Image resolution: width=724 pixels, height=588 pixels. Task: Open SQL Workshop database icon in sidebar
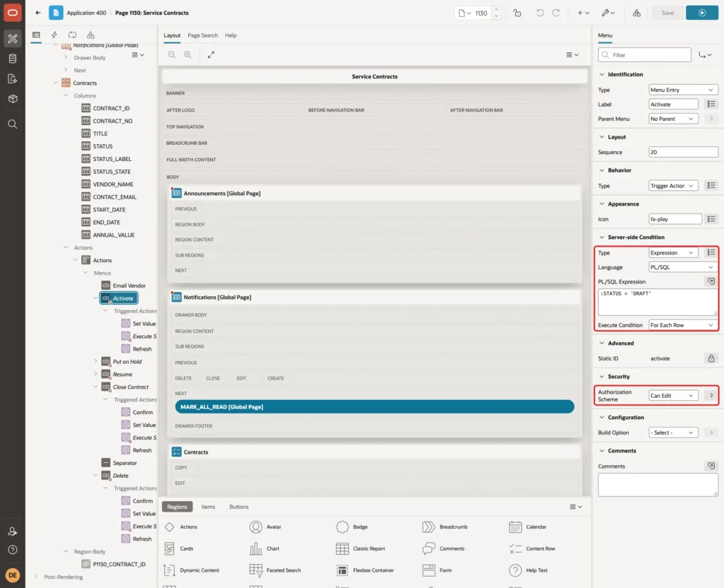tap(13, 59)
